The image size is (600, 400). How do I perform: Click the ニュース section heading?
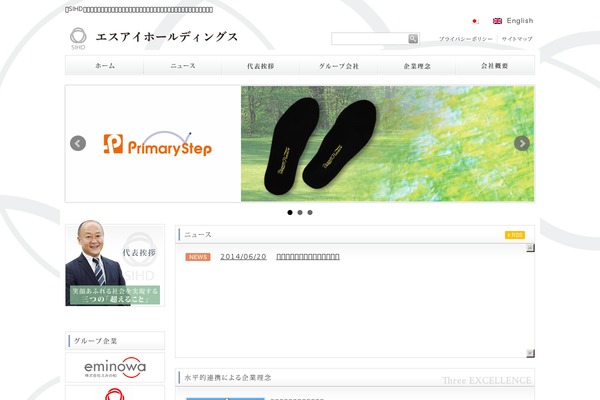click(198, 235)
